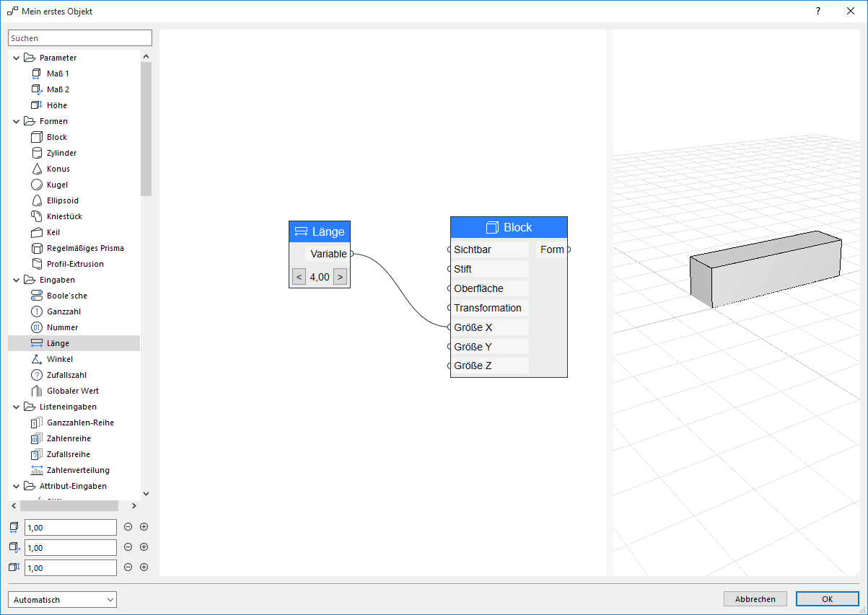Select the Ganzzahl input icon
868x615 pixels.
38,311
